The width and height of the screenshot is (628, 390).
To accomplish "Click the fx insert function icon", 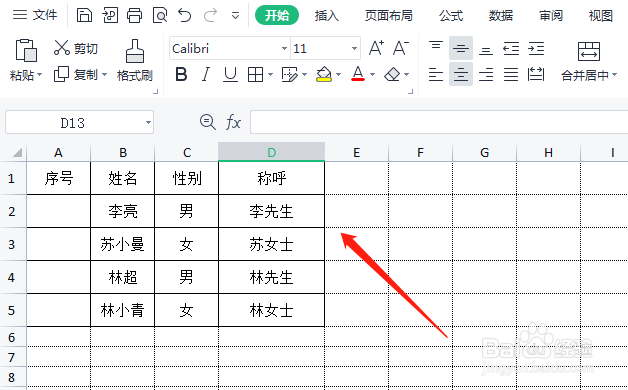I will pyautogui.click(x=233, y=122).
